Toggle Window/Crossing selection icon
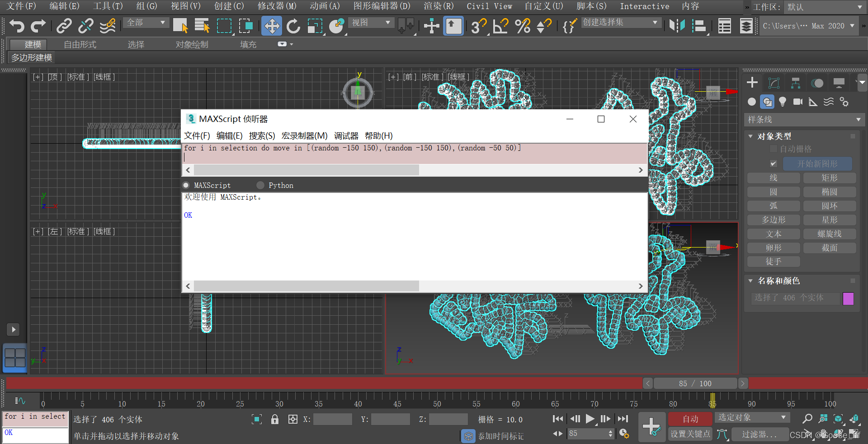Screen dimensions: 868x444 (x=246, y=26)
